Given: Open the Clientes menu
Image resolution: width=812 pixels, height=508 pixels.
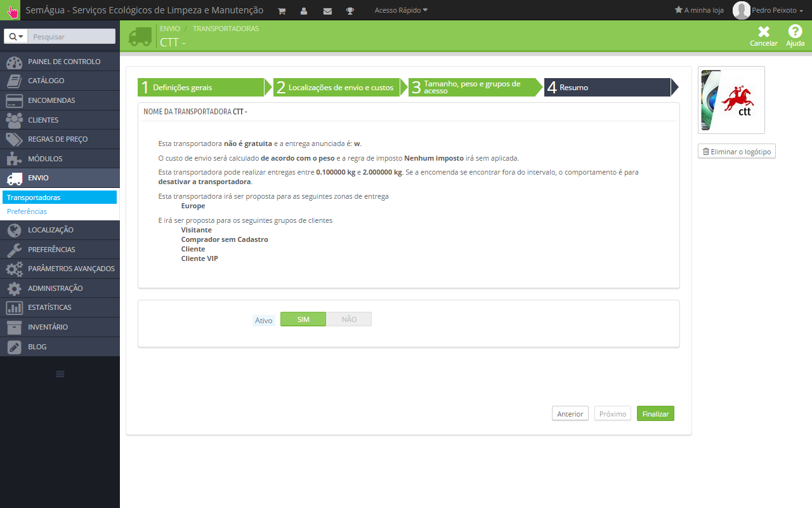Looking at the screenshot, I should [x=60, y=120].
